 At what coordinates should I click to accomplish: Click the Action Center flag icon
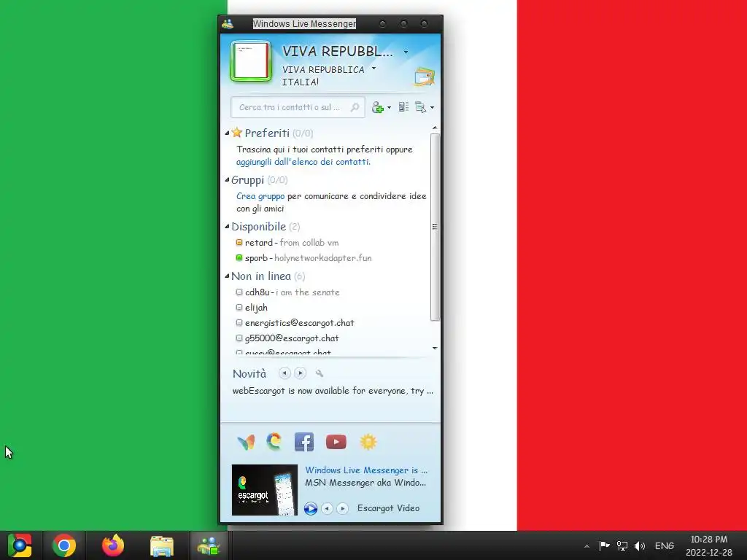(x=604, y=545)
